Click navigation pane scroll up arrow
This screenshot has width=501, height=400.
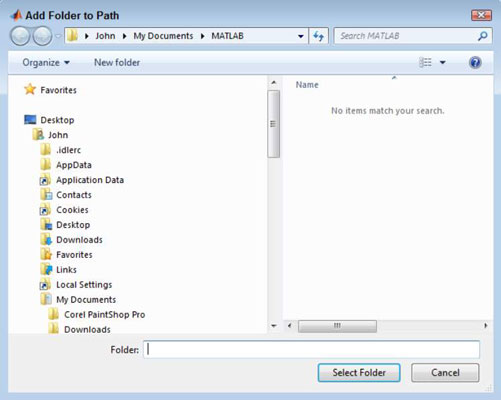(x=274, y=82)
